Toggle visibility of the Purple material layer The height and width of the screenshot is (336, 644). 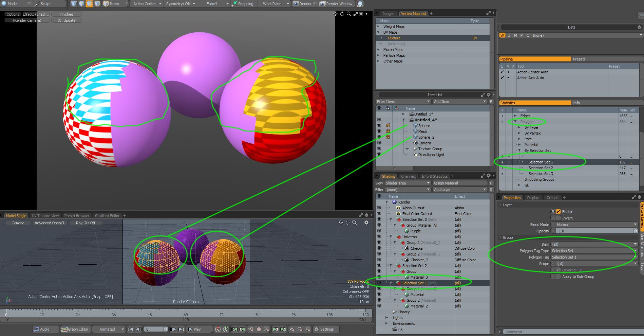[379, 231]
